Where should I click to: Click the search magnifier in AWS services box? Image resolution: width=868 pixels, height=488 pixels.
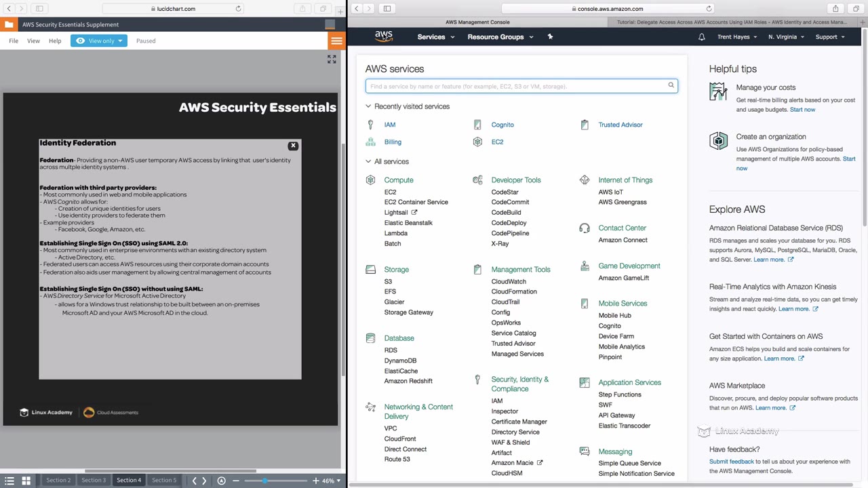(x=671, y=85)
